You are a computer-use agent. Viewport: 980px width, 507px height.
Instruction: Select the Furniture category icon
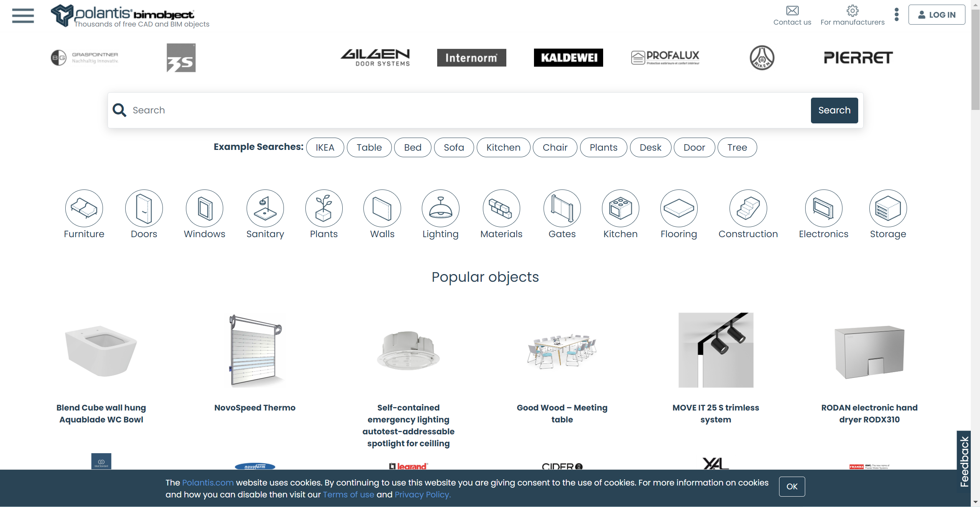(x=84, y=208)
